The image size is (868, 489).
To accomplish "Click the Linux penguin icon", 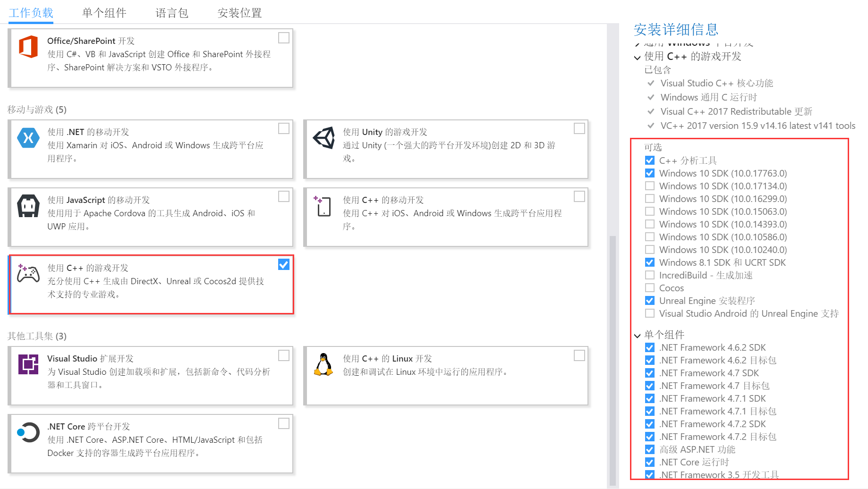I will coord(323,364).
